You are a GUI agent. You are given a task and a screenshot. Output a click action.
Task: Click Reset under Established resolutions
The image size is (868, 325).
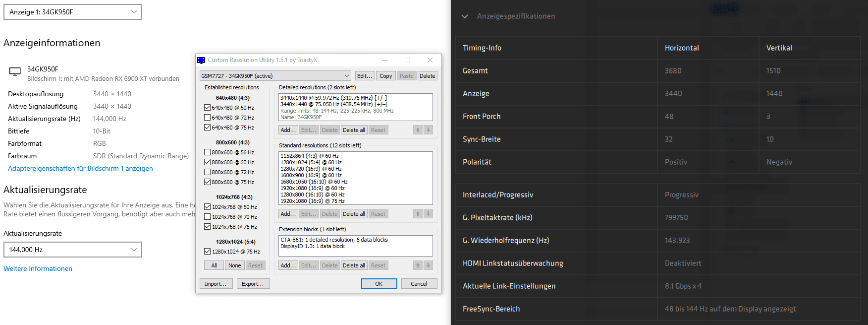tap(256, 265)
